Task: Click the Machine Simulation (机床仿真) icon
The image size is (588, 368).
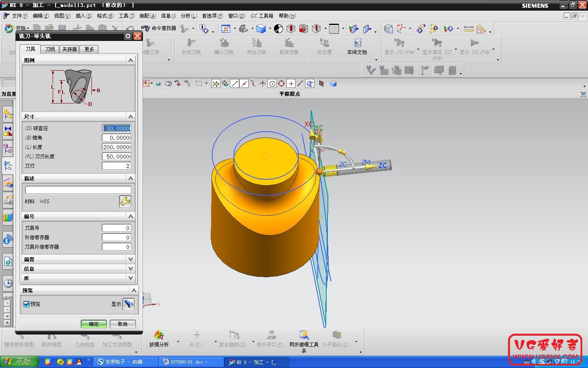Action: click(289, 43)
